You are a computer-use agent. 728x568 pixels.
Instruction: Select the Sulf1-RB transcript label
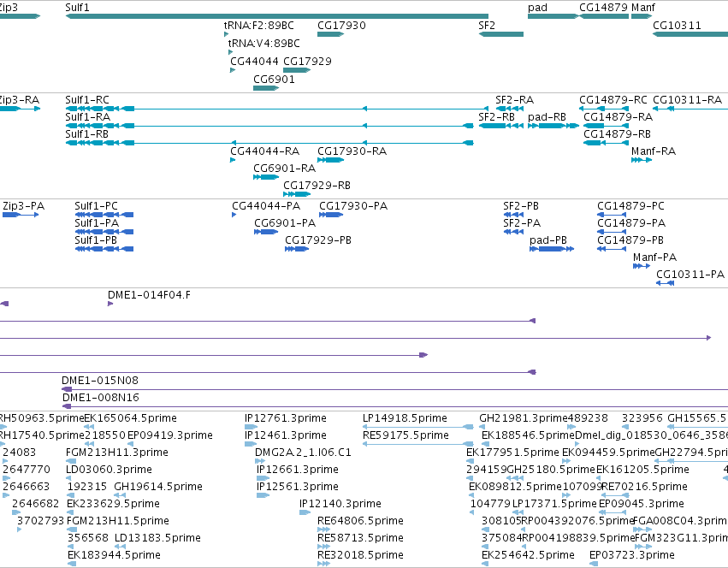click(86, 134)
